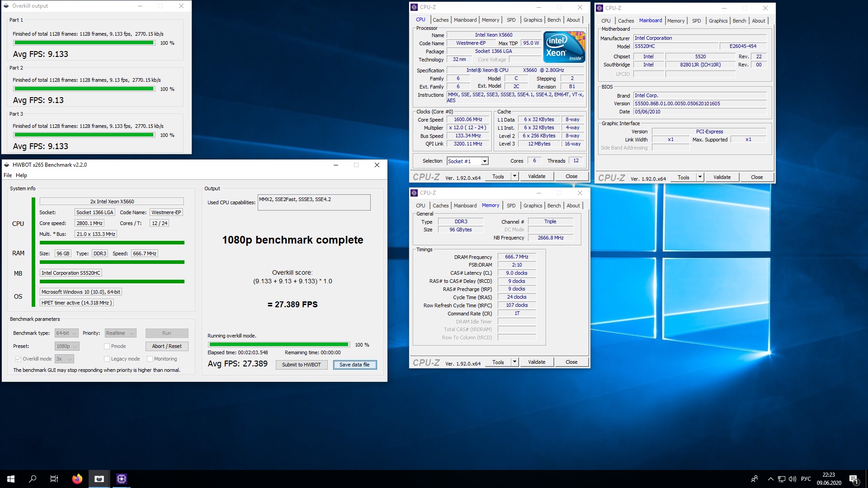This screenshot has height=488, width=868.
Task: Open People icon in system tray
Action: 754,479
